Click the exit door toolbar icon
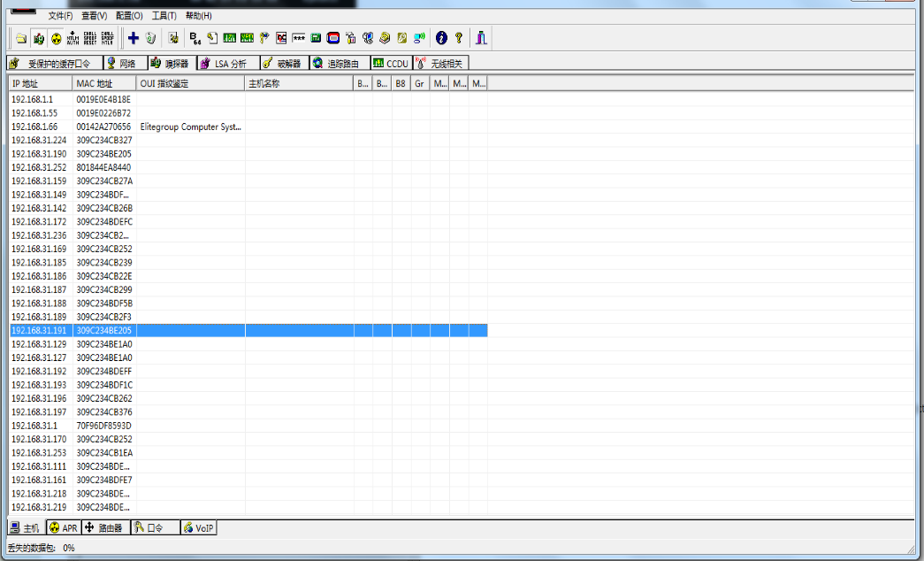The image size is (924, 561). (481, 38)
